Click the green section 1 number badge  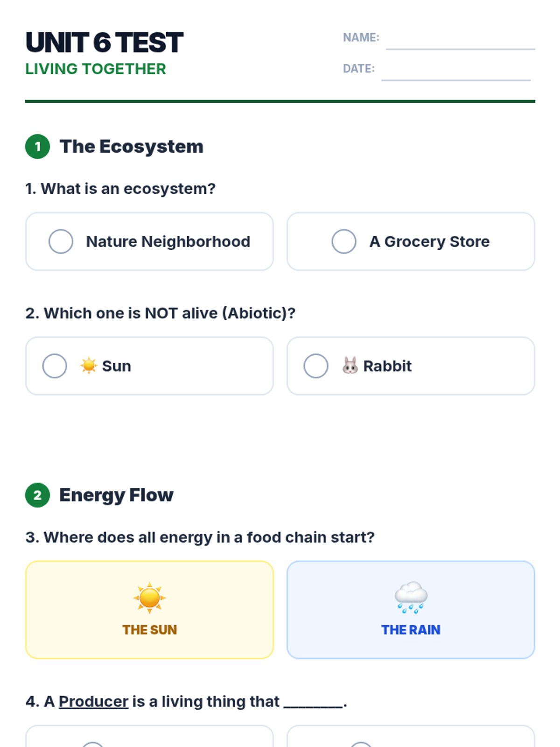[x=37, y=147]
